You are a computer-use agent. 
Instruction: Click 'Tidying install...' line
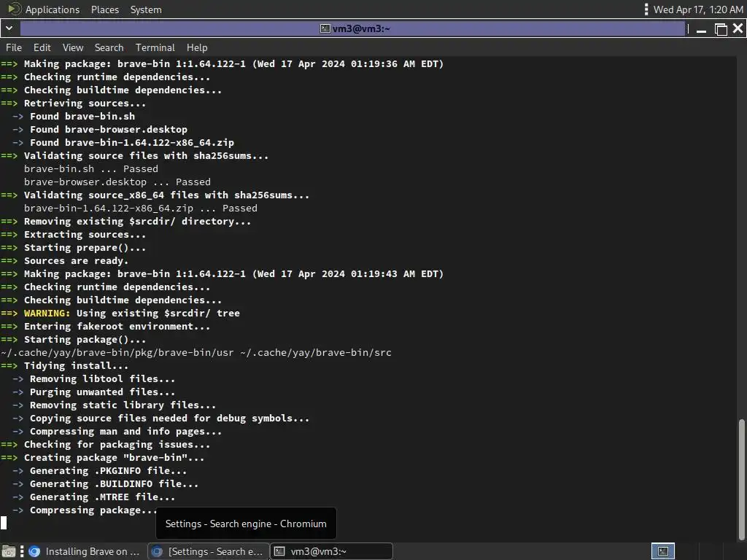coord(76,366)
